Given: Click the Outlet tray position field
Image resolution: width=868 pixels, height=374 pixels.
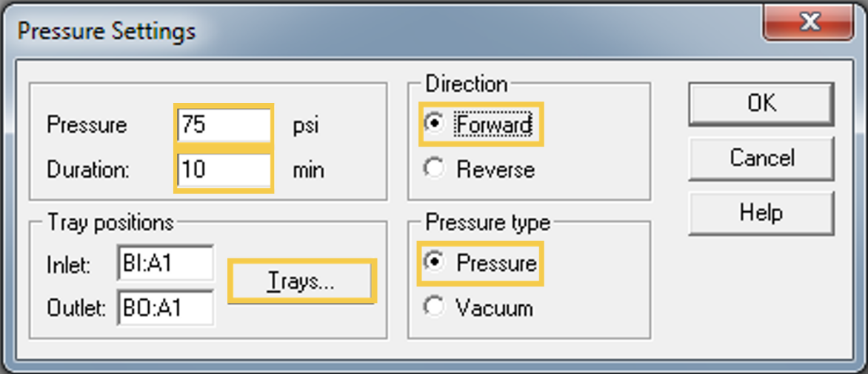Looking at the screenshot, I should tap(165, 307).
